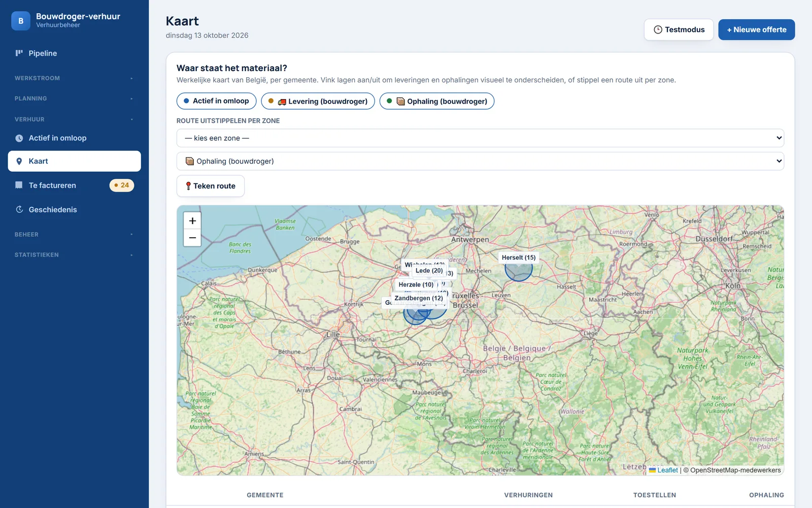The width and height of the screenshot is (812, 508).
Task: Click the GEMEENTE column header
Action: pyautogui.click(x=265, y=495)
